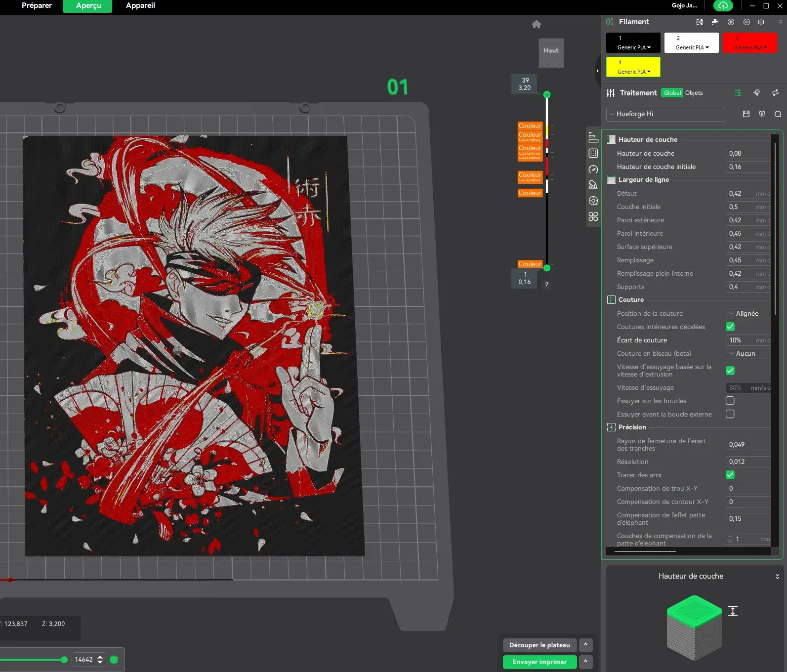Image resolution: width=787 pixels, height=672 pixels.
Task: Save the Hueforge Hi preset
Action: coord(746,114)
